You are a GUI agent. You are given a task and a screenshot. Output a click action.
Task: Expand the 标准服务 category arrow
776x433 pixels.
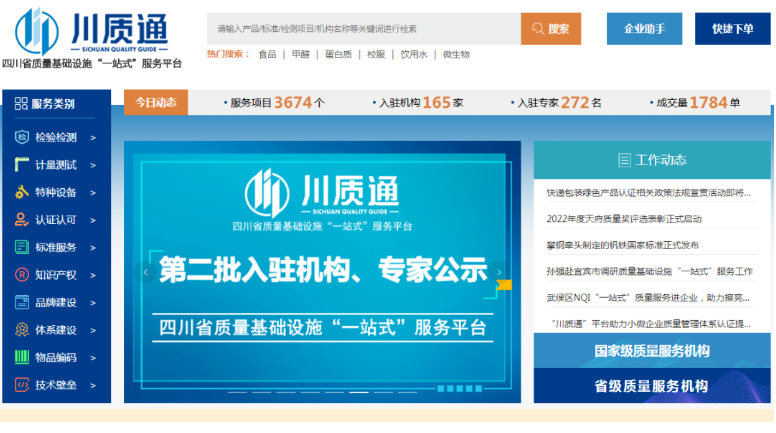pos(93,248)
